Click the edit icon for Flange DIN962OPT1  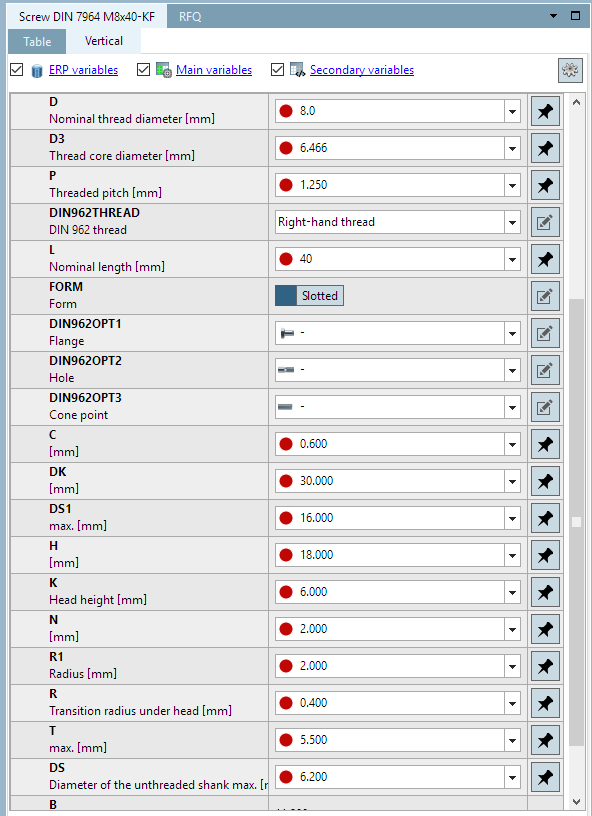(545, 333)
